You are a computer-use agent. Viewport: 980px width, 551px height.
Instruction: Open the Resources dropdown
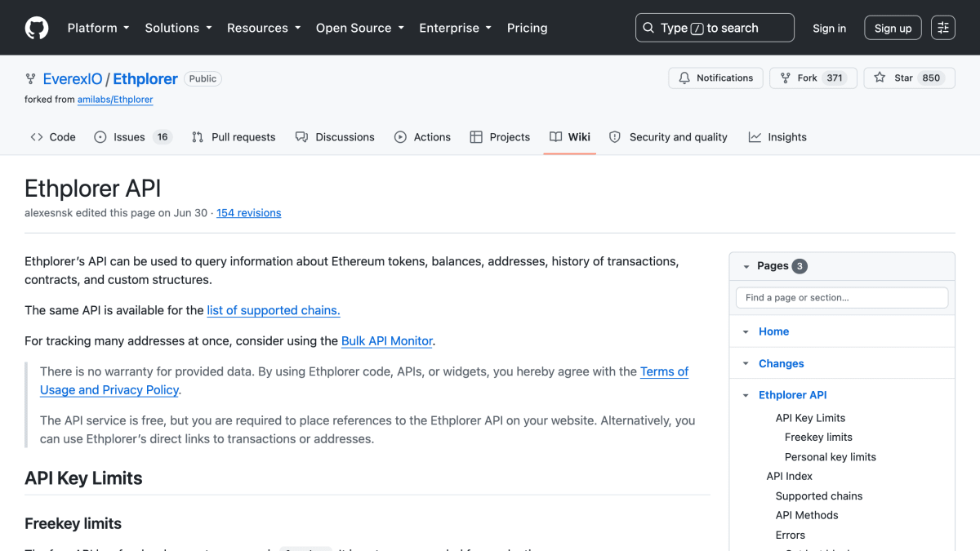pos(265,28)
